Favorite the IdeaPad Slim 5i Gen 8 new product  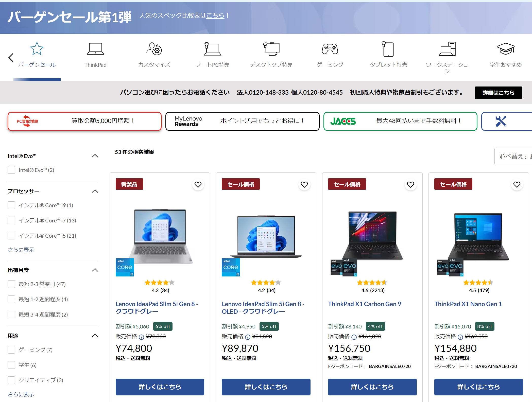point(198,184)
